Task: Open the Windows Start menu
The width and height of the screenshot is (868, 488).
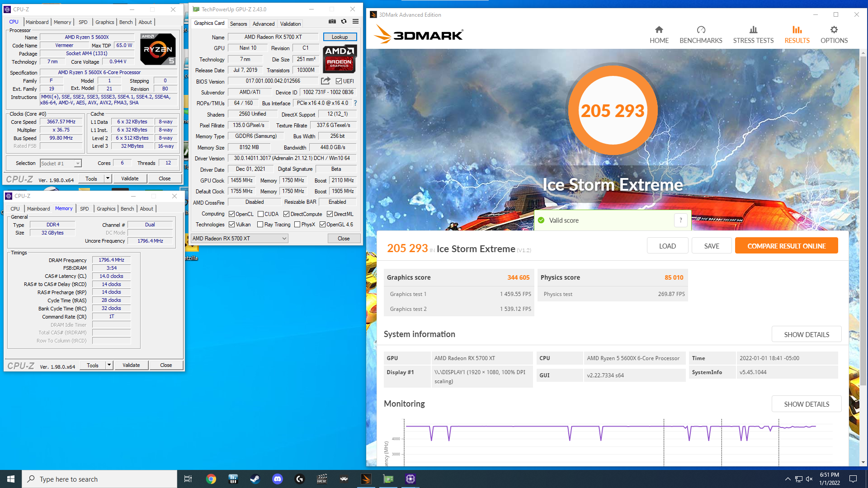Action: 11,479
